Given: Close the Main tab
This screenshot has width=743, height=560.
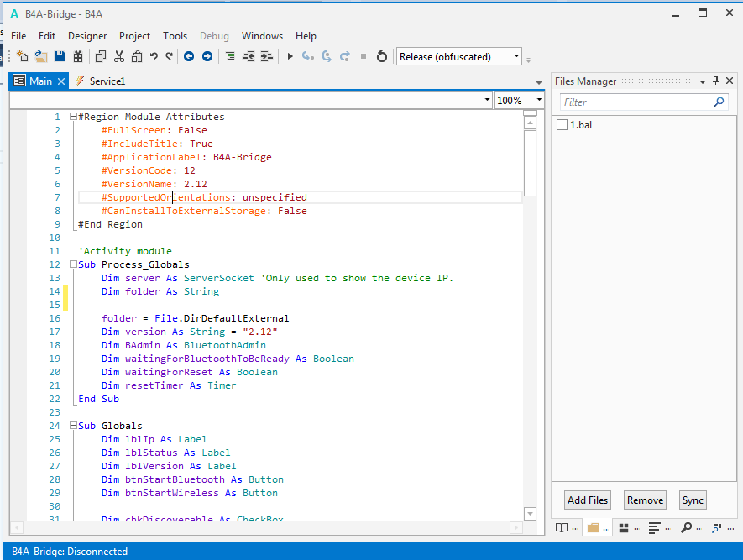Looking at the screenshot, I should (x=61, y=81).
